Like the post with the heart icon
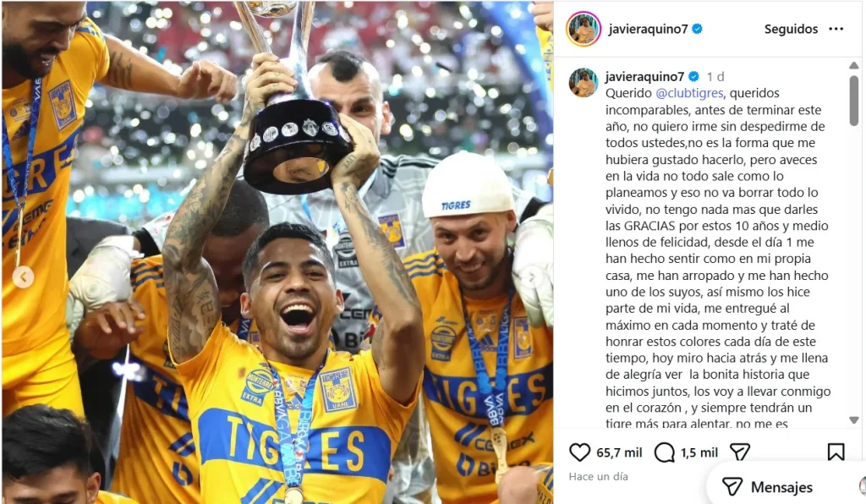Screen dimensions: 866x504 pos(579,452)
